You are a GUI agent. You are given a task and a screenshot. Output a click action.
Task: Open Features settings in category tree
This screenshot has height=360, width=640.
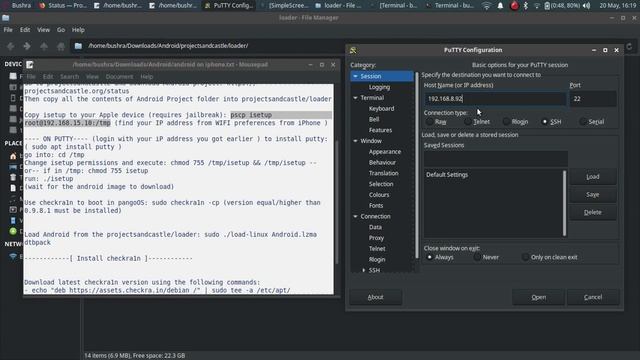(x=380, y=130)
